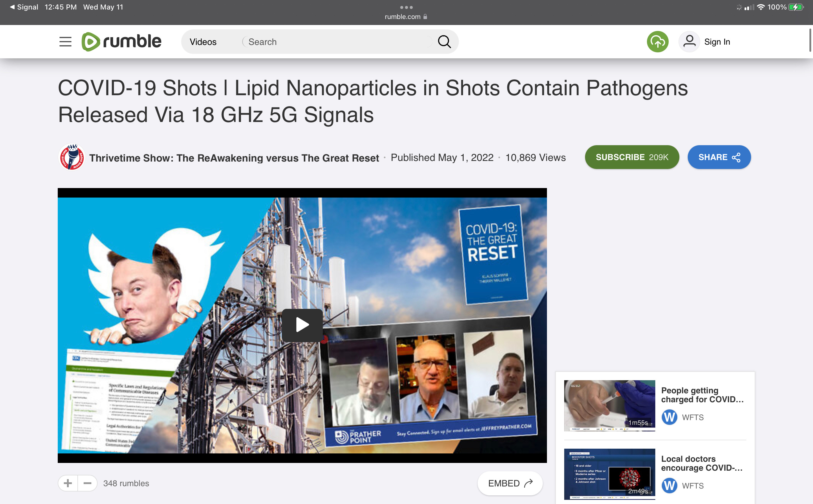Select the Published May 1, 2022 text
Image resolution: width=813 pixels, height=504 pixels.
[442, 157]
